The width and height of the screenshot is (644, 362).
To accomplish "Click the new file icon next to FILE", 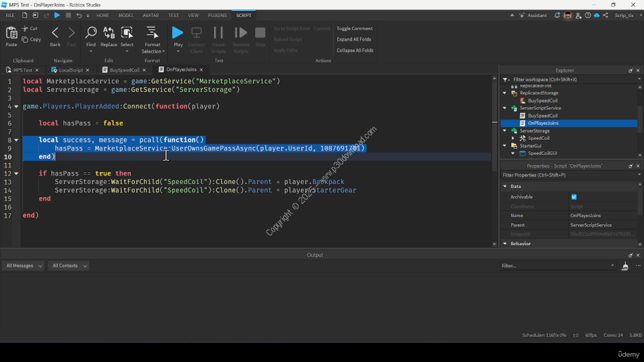I will [24, 16].
